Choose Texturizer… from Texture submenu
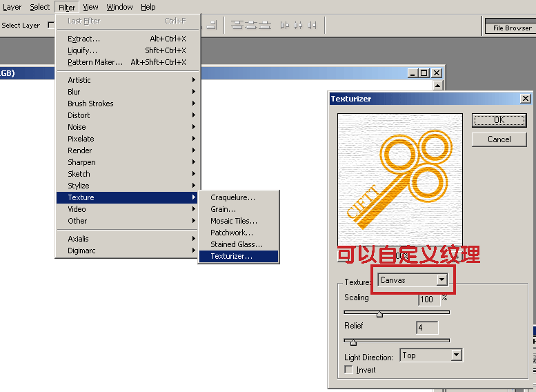Image resolution: width=536 pixels, height=392 pixels. coord(239,256)
